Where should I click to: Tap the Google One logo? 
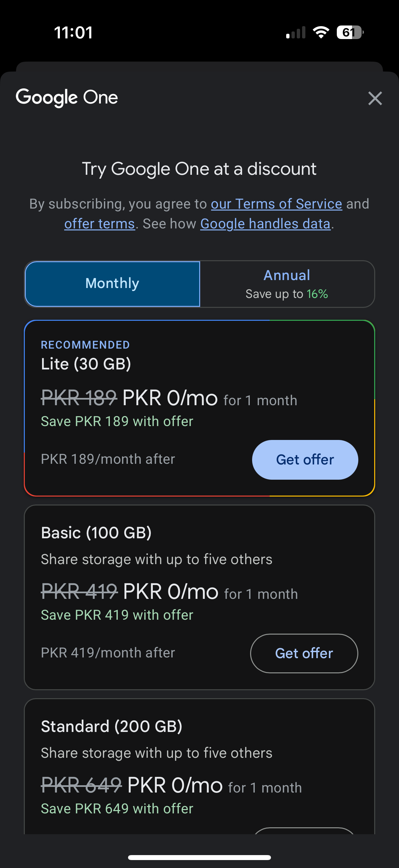click(x=67, y=98)
